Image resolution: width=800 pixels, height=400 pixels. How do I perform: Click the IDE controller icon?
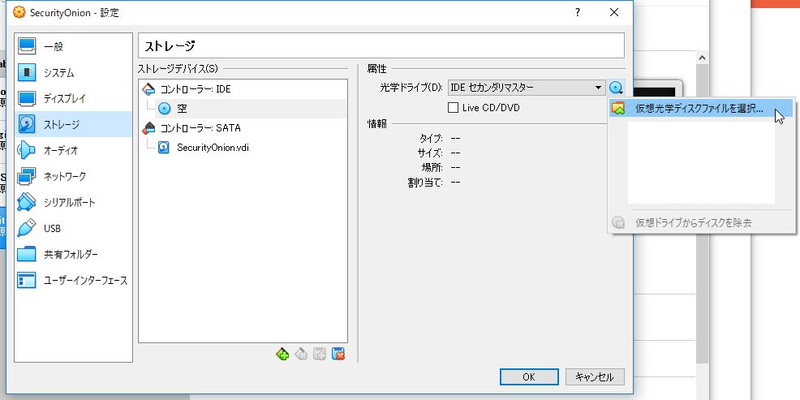148,89
